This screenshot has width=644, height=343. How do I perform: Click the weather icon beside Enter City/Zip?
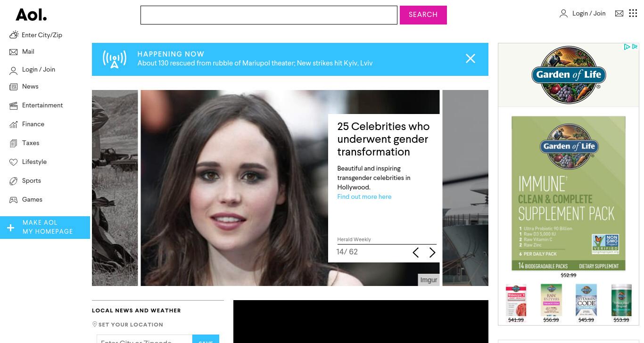tap(14, 35)
